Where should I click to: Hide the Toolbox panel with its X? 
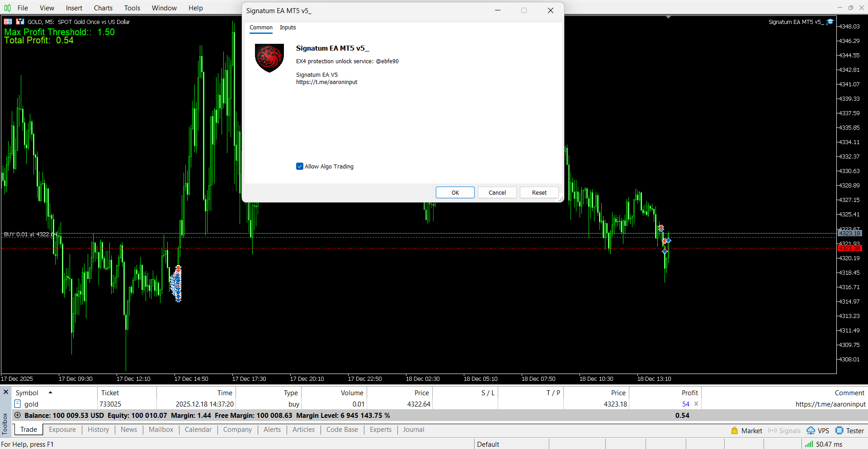(x=6, y=392)
